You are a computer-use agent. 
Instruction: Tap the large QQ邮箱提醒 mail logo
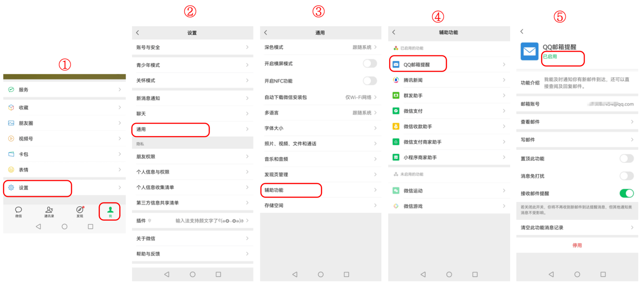coord(530,51)
